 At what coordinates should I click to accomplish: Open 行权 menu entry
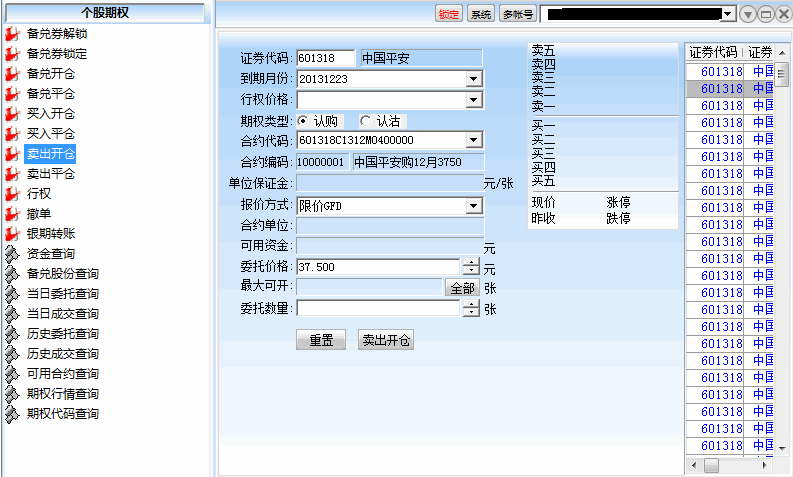[38, 194]
